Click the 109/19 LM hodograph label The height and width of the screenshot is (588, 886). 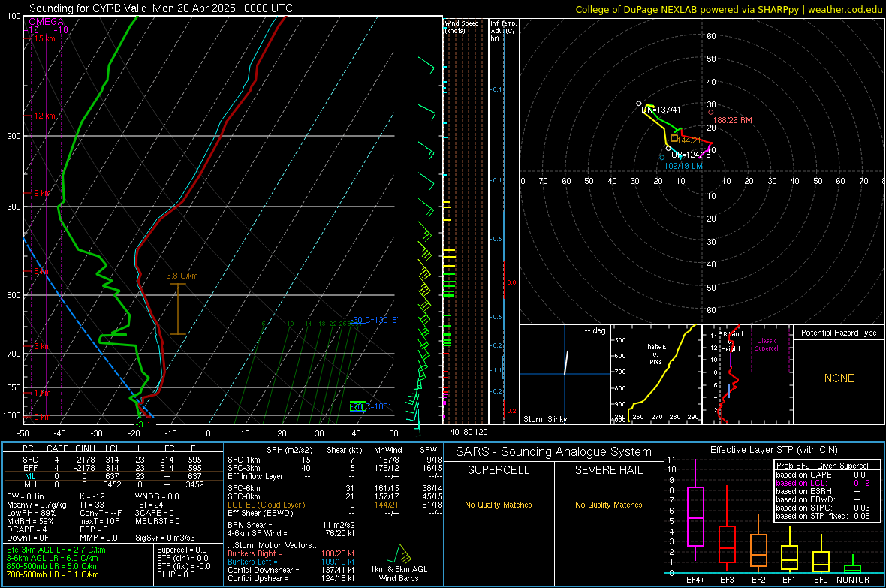tap(683, 166)
